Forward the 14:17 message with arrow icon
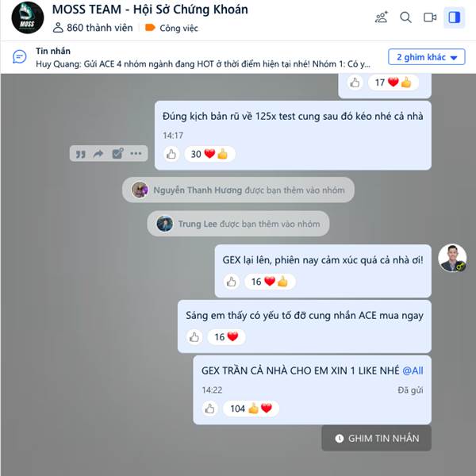Viewport: 476px width, 476px height. 98,154
